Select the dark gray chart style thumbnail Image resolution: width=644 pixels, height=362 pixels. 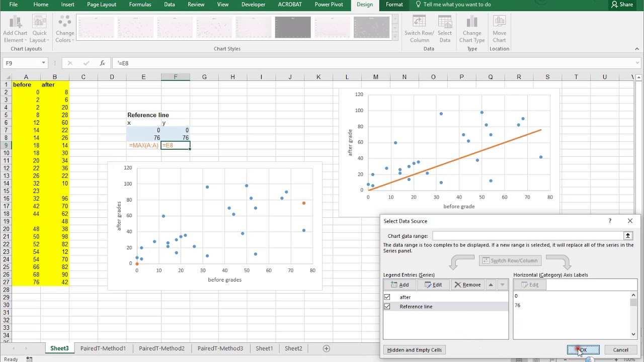pyautogui.click(x=293, y=27)
